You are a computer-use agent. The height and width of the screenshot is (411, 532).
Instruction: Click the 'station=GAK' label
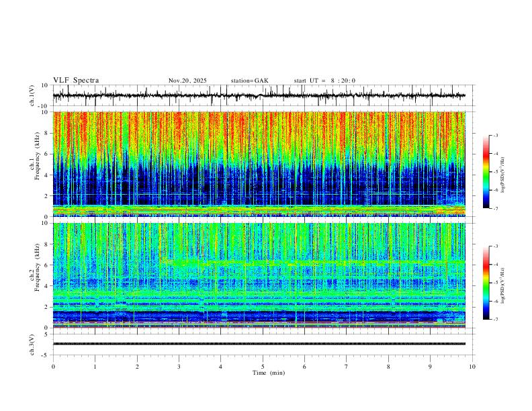coord(249,81)
